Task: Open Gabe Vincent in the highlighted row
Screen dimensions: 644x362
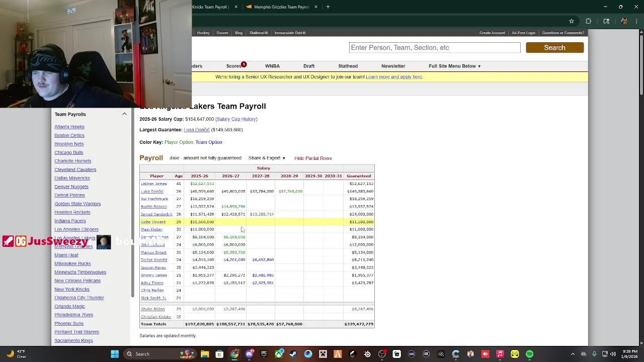Action: (153, 222)
